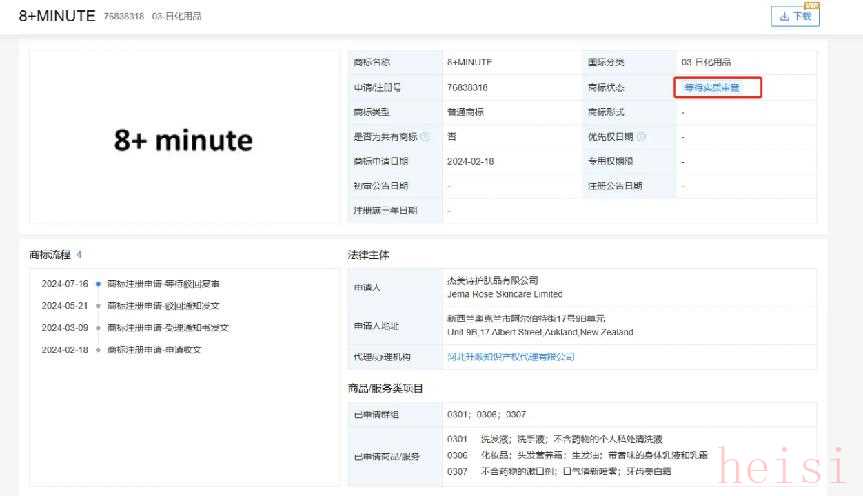
Task: Click the 商品/服务类项目 section heading
Action: 385,389
